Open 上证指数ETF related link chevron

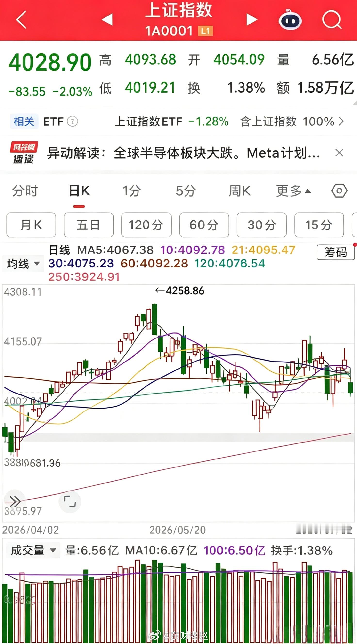(x=341, y=121)
